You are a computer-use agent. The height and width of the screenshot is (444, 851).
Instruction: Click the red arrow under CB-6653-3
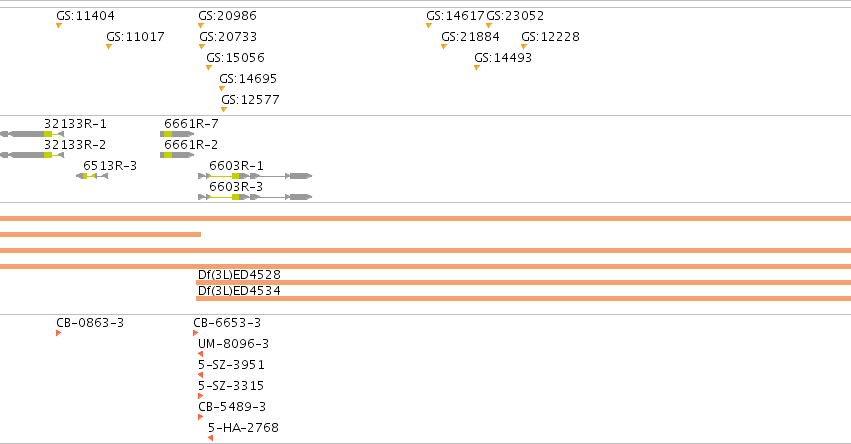[x=195, y=333]
